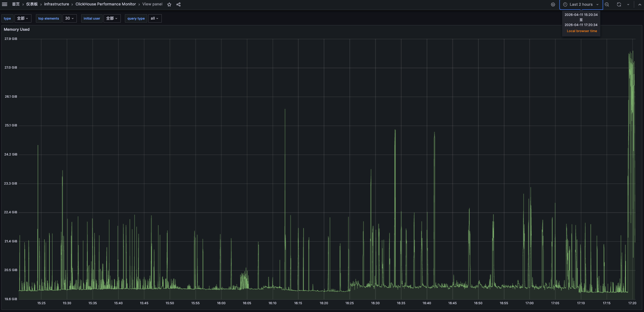Open the initial user variable dropdown
The height and width of the screenshot is (312, 644).
[112, 19]
